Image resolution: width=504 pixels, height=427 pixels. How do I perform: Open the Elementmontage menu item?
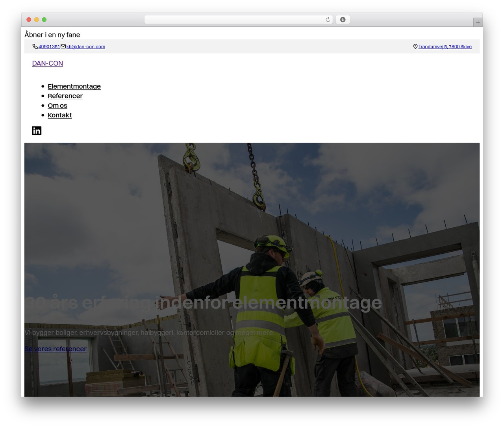click(74, 86)
